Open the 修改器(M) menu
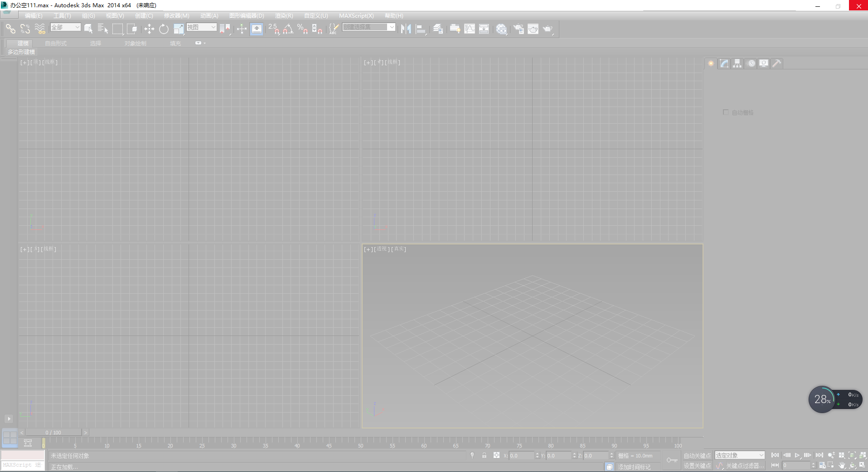This screenshot has height=472, width=868. pyautogui.click(x=177, y=16)
